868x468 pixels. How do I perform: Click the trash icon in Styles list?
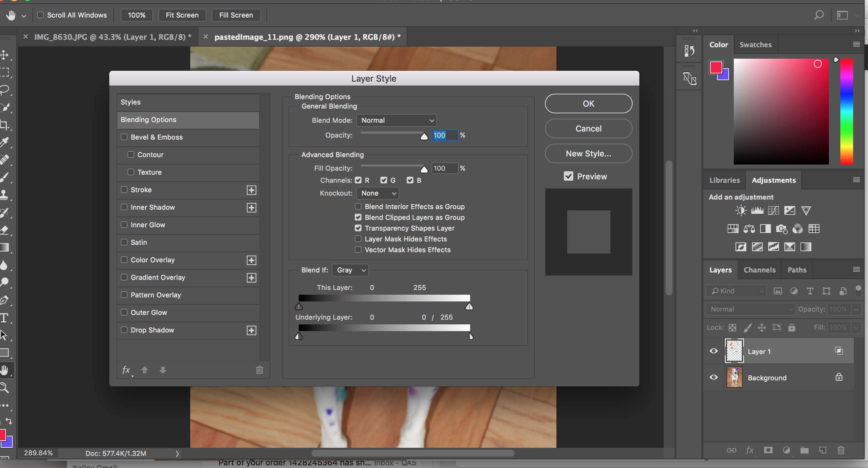pos(259,370)
